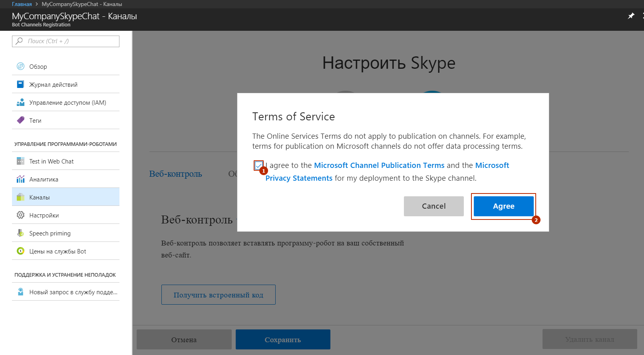Image resolution: width=644 pixels, height=355 pixels.
Task: Open Цены на службы Bot
Action: [x=66, y=251]
